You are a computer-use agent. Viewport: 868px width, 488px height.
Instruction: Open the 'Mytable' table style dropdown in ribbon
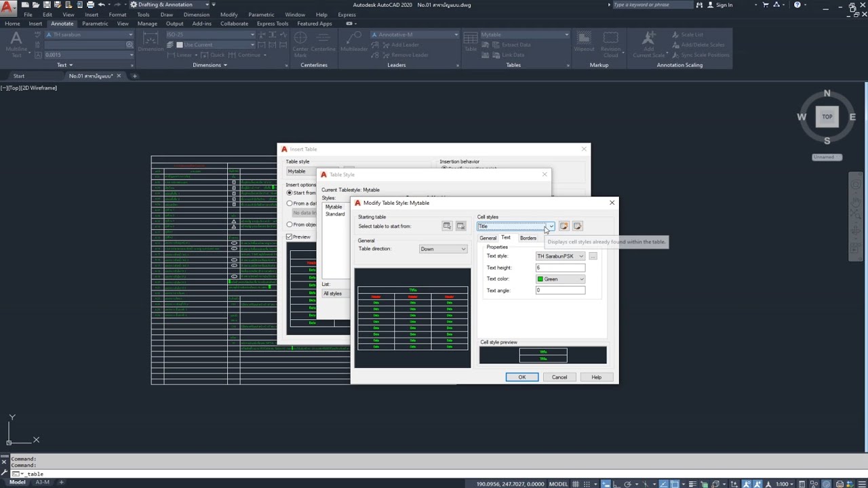pyautogui.click(x=525, y=35)
